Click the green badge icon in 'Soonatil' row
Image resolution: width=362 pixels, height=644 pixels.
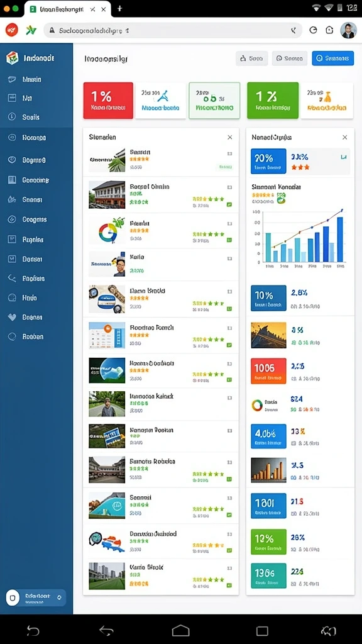(x=229, y=514)
